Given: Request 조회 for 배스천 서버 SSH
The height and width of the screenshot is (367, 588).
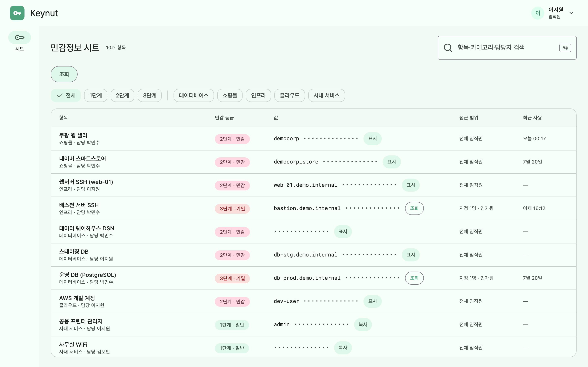Looking at the screenshot, I should pos(414,208).
